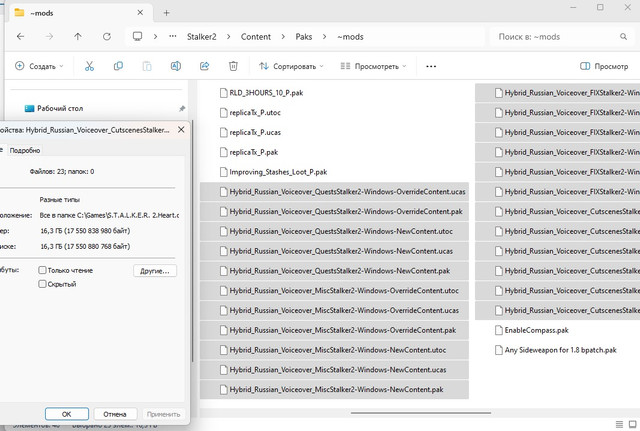The image size is (640, 431).
Task: Close the ~mods tab
Action: point(140,13)
